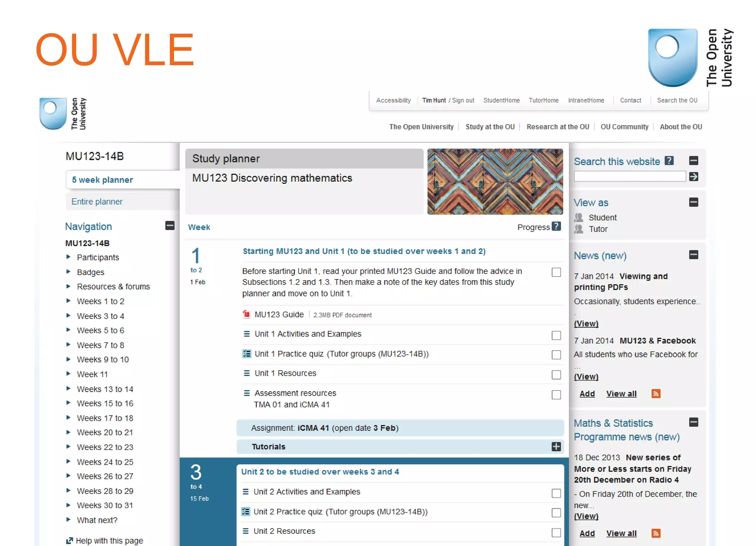This screenshot has width=756, height=546.
Task: Click the Progress help question icon
Action: (556, 227)
